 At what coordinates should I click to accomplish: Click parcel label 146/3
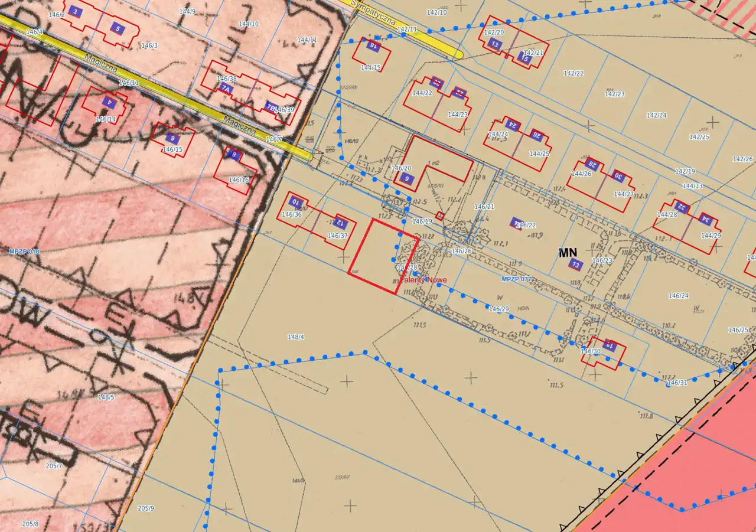point(149,45)
